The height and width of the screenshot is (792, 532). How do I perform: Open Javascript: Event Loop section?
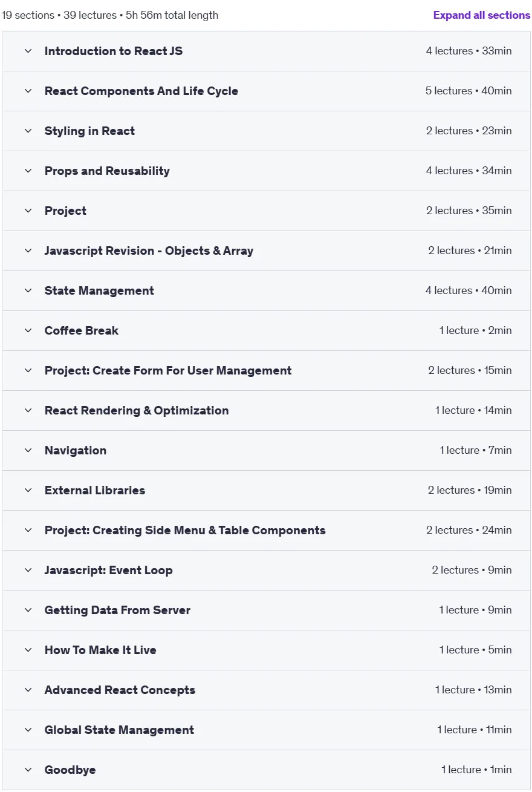[266, 570]
